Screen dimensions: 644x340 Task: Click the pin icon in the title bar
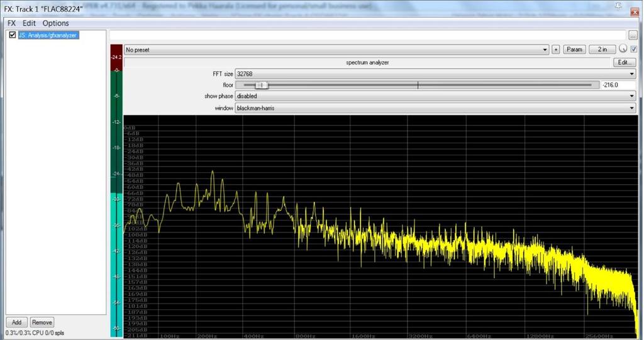618,6
